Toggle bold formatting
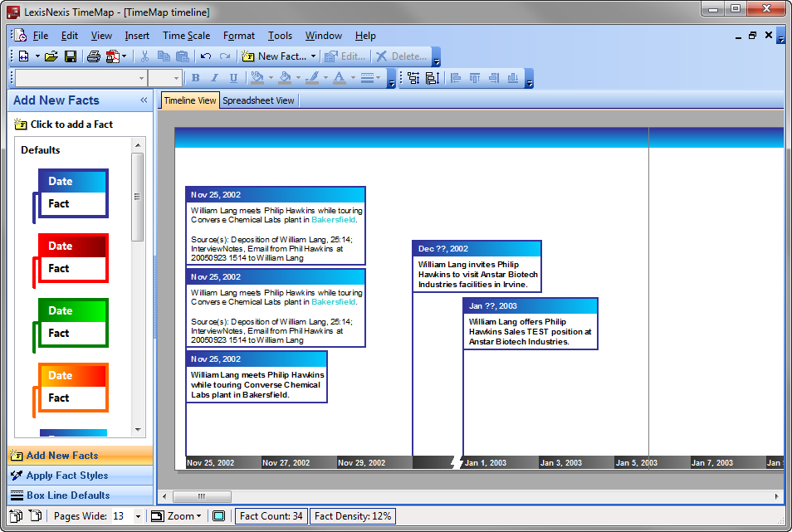This screenshot has width=792, height=532. 195,78
